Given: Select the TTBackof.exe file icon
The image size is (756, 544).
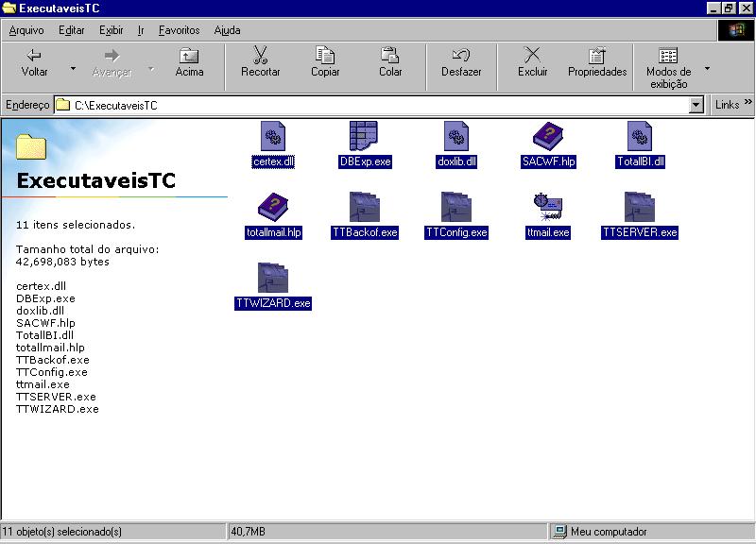Looking at the screenshot, I should (365, 207).
